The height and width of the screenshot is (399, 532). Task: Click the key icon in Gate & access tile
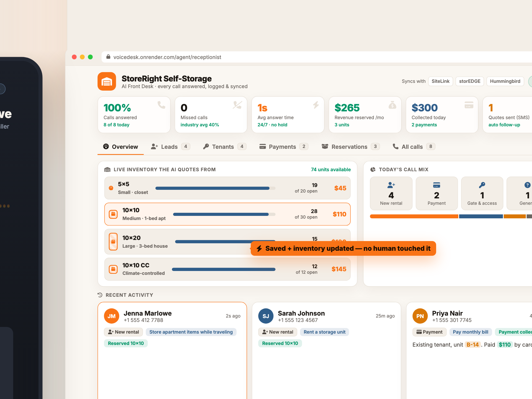[x=482, y=185]
